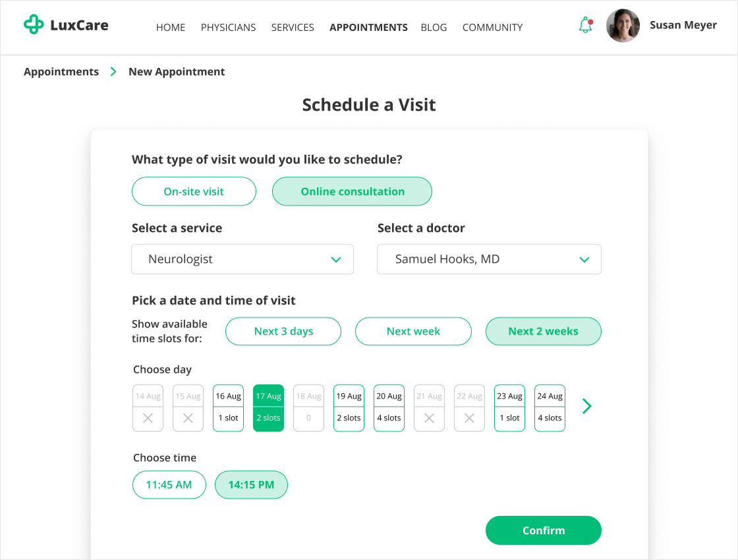Choose the 14:15 PM time slot

(x=251, y=485)
